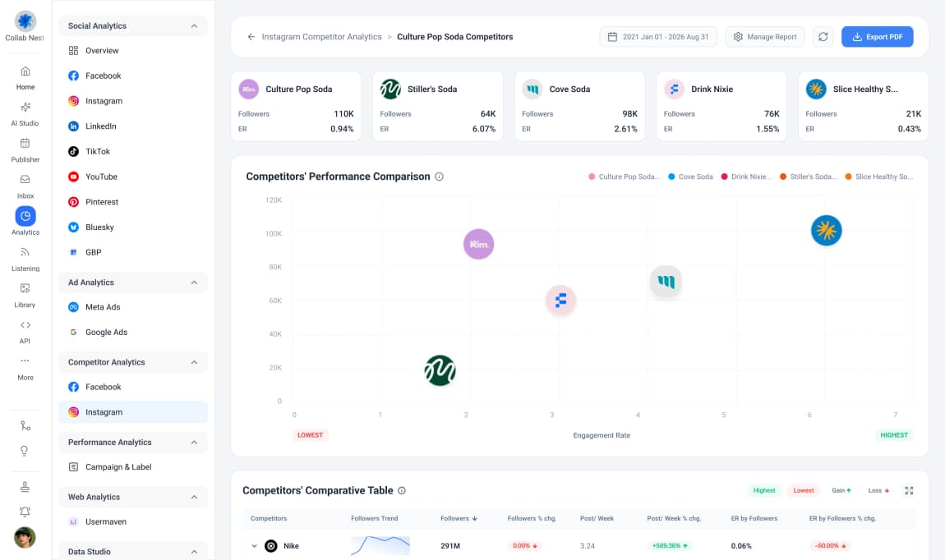Expand the comparative table to fullscreen
Screen dimensions: 945x560
click(909, 491)
